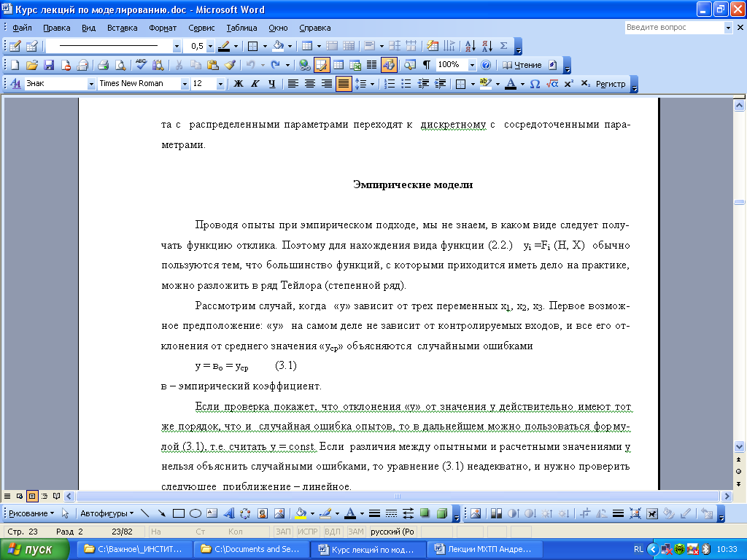
Task: Click the Insert Table icon in the standard toolbar
Action: (x=338, y=65)
